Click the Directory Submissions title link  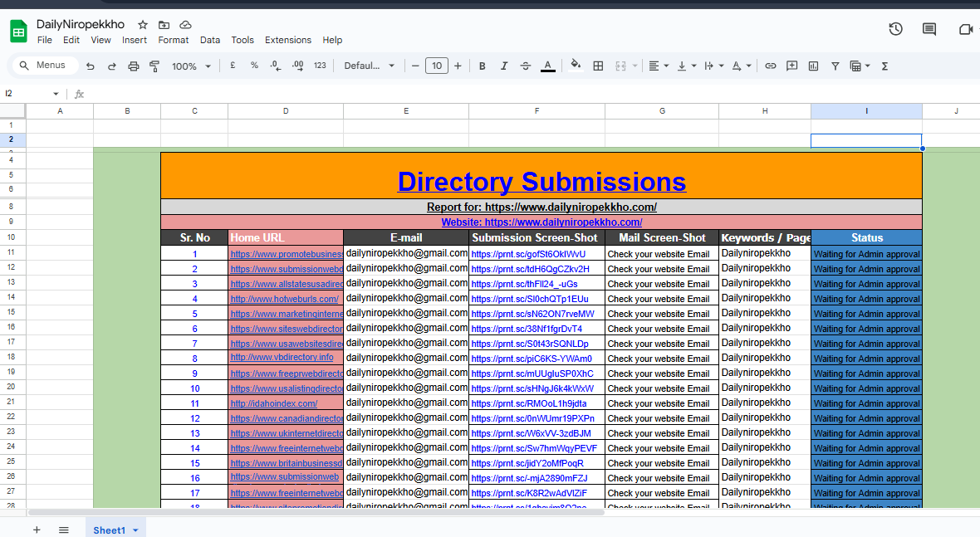coord(541,182)
